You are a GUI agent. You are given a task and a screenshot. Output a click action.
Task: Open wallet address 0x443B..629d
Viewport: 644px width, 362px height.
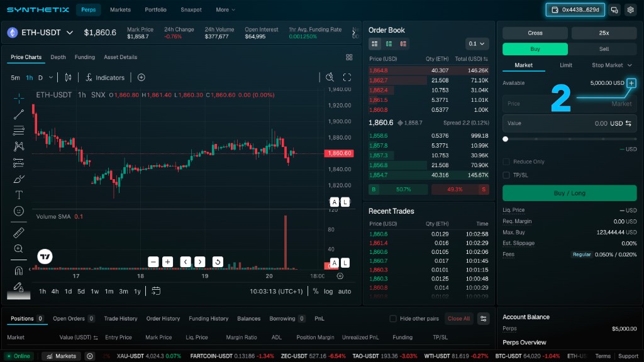[575, 10]
